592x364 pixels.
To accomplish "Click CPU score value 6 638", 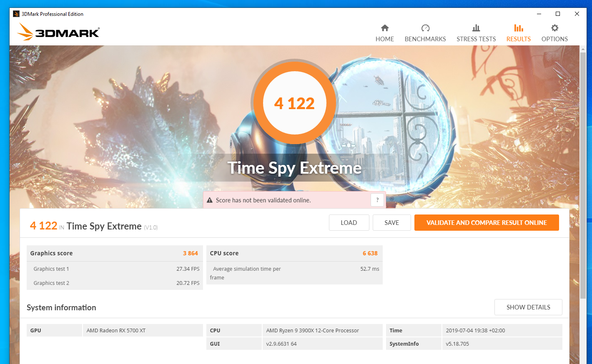I will [370, 253].
